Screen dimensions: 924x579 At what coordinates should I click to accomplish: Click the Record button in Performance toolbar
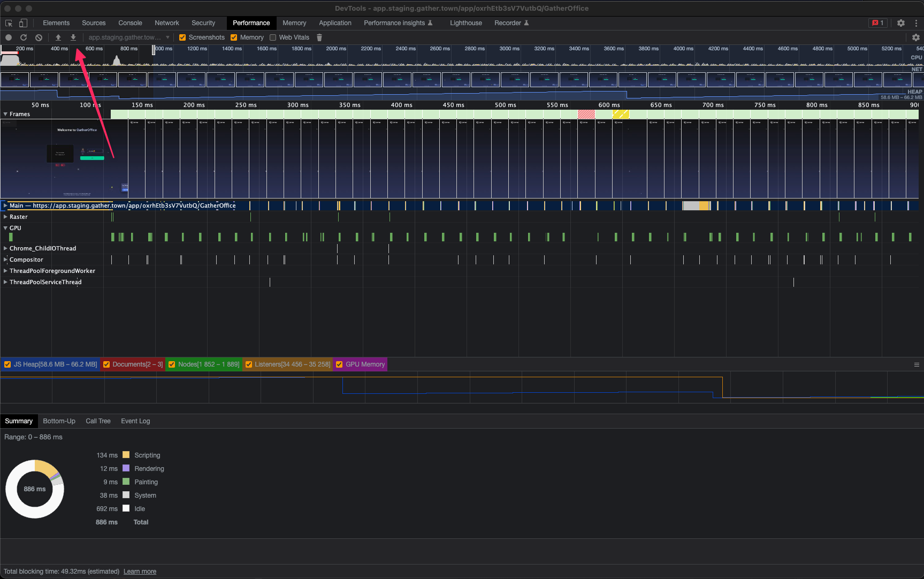(9, 37)
